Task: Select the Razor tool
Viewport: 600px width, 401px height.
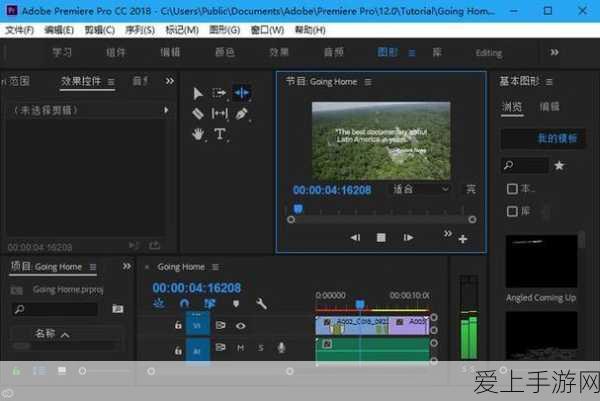Action: pos(197,114)
